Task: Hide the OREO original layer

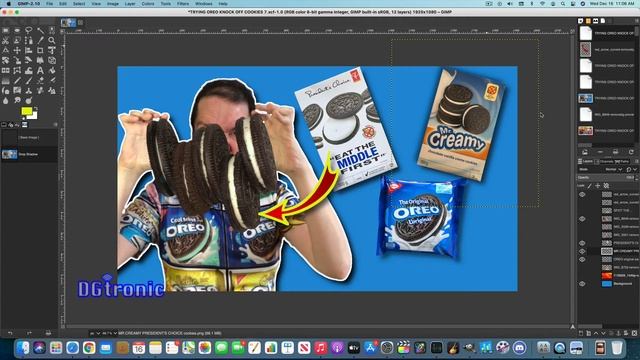Action: coord(582,260)
